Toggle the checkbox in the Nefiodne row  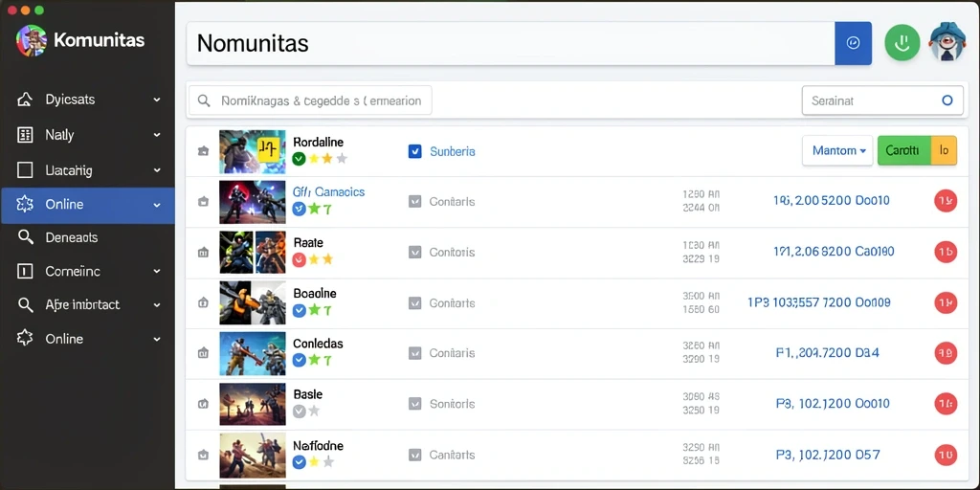point(414,455)
